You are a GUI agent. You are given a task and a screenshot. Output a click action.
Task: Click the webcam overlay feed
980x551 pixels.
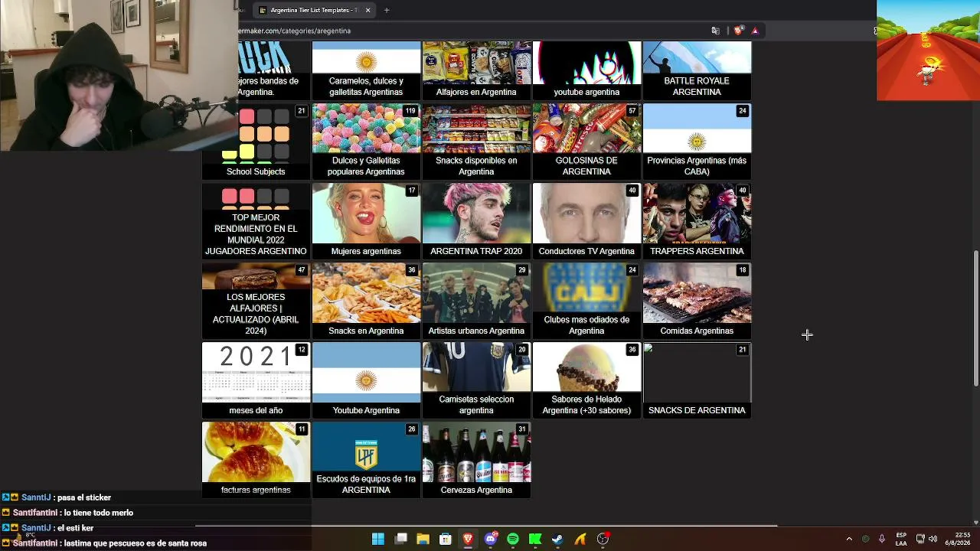(x=119, y=75)
